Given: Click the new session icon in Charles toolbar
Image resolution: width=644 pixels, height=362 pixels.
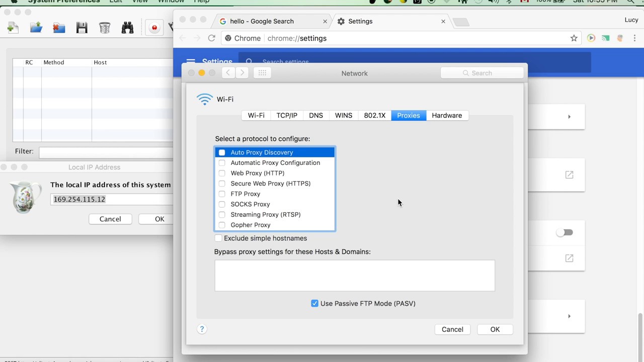Looking at the screenshot, I should (13, 28).
